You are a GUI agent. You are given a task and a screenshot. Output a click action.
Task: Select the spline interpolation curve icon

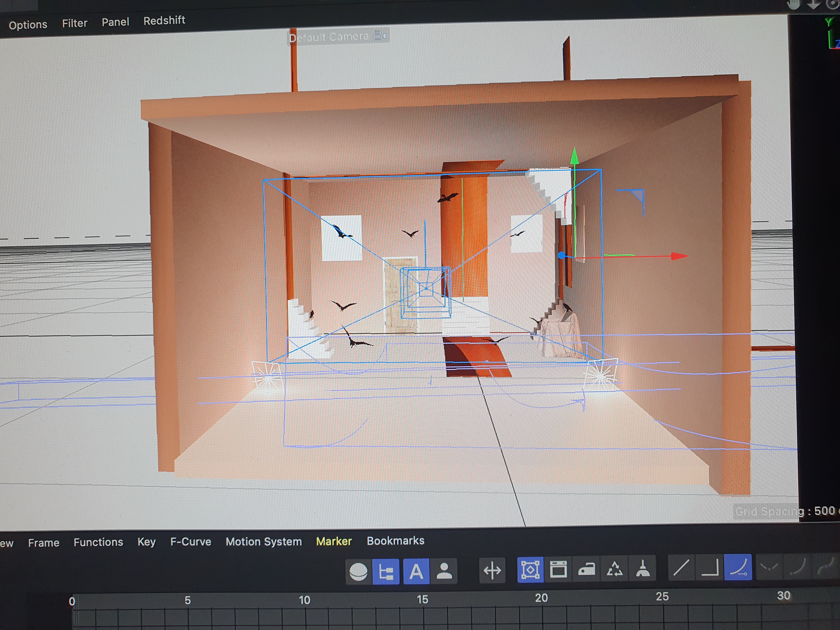tap(738, 567)
